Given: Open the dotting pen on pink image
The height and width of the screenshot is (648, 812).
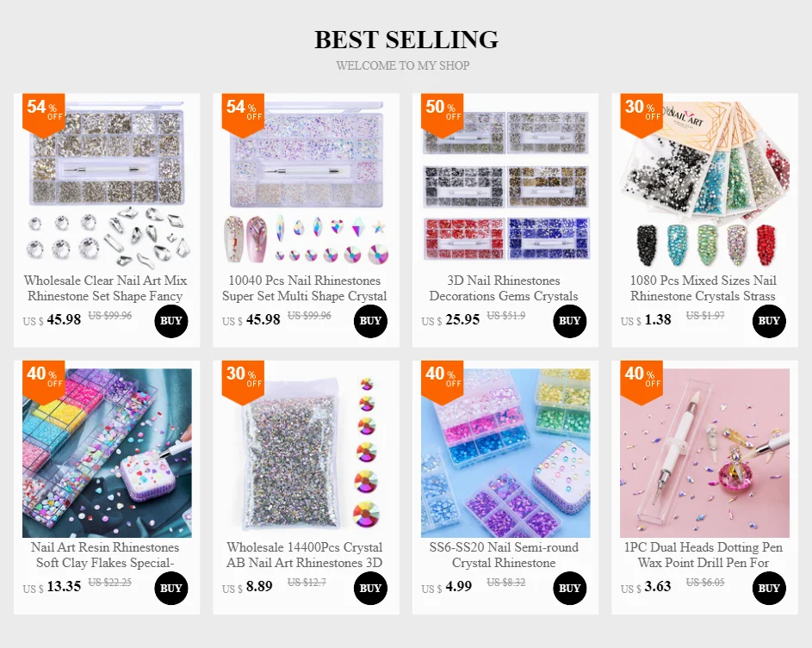Looking at the screenshot, I should (705, 453).
